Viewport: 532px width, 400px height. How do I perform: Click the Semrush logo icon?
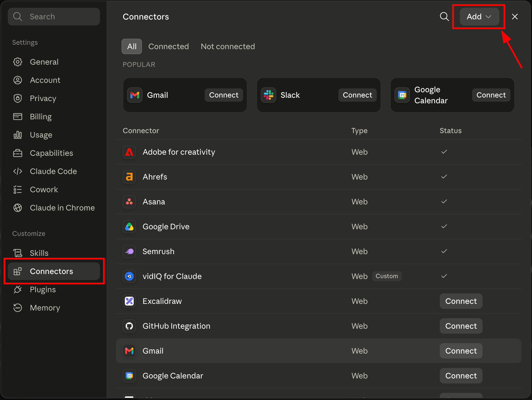pyautogui.click(x=129, y=251)
